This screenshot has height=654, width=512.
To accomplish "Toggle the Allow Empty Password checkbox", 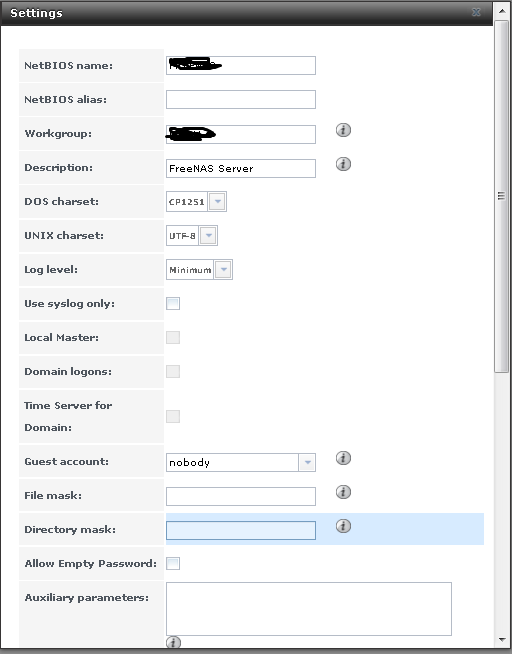I will point(173,563).
